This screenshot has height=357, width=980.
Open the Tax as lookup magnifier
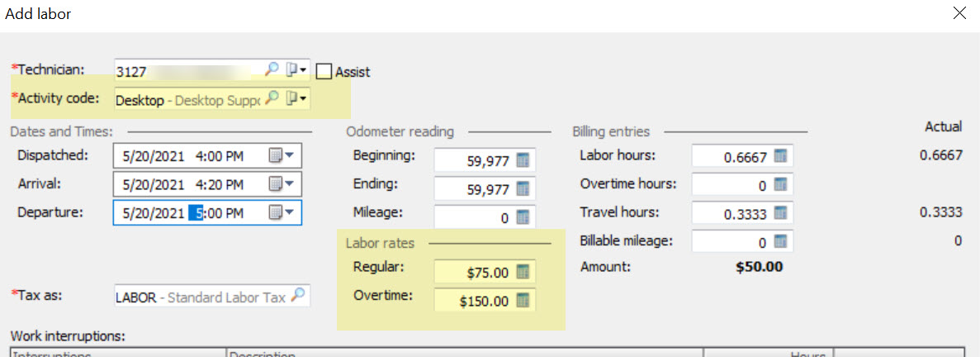coord(299,295)
